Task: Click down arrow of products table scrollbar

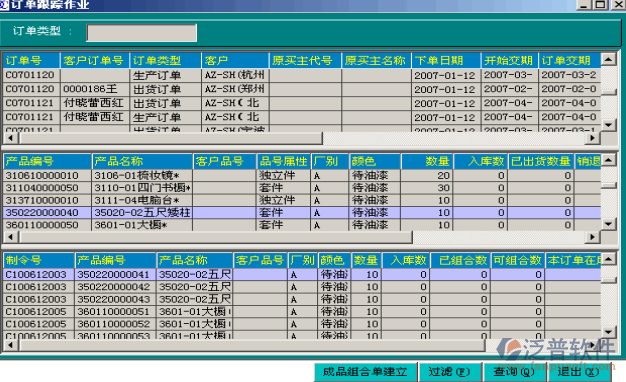Action: tap(608, 224)
